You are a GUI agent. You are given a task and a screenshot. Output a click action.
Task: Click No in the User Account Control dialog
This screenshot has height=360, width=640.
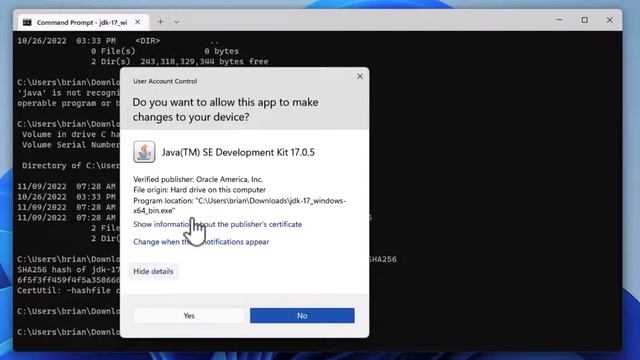point(302,316)
